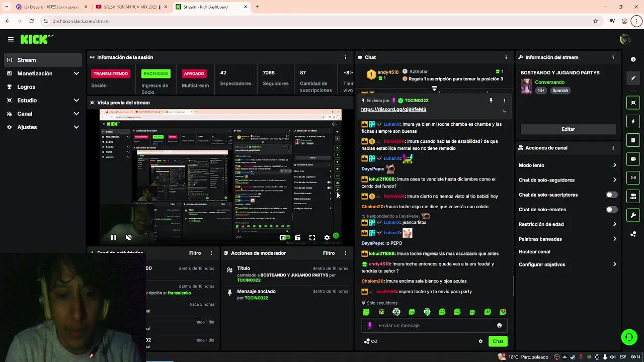Bookmark this page with star icon
Screen dimensions: 644x362
[x=596, y=21]
